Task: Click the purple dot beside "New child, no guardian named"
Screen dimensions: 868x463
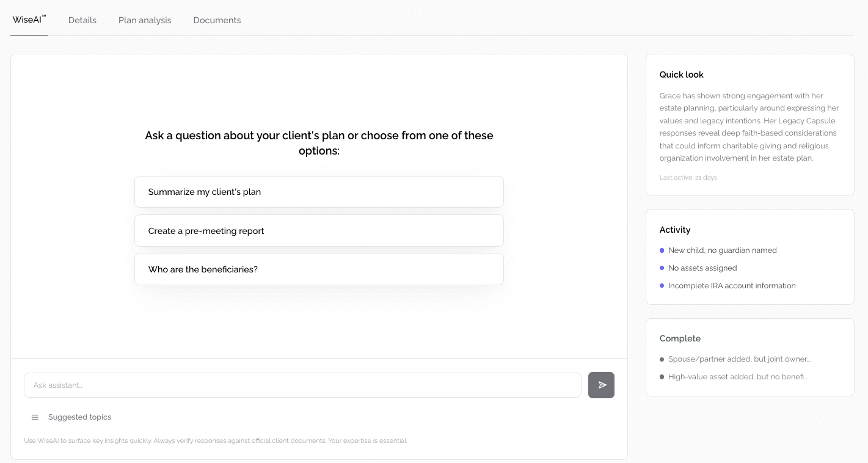Action: (662, 250)
